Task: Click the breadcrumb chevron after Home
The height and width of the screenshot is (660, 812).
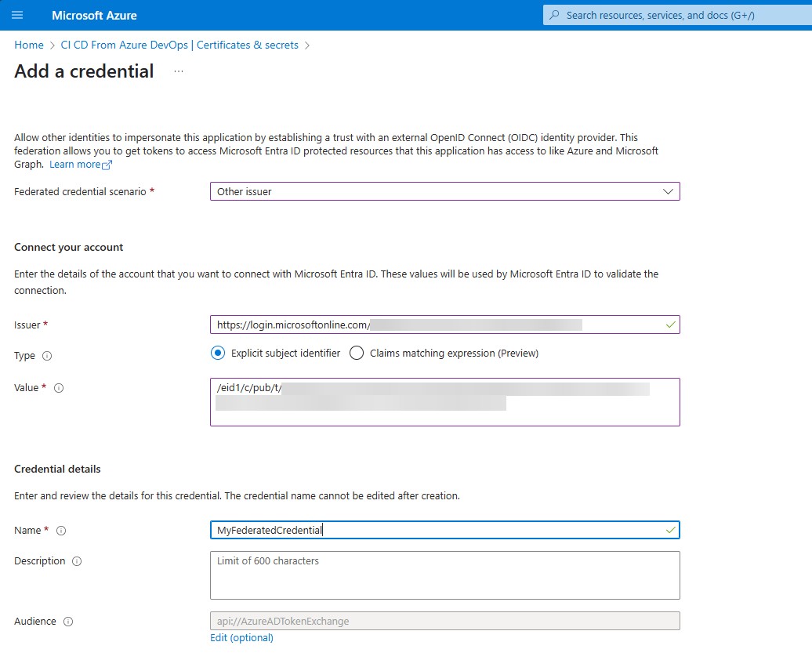Action: coord(53,45)
